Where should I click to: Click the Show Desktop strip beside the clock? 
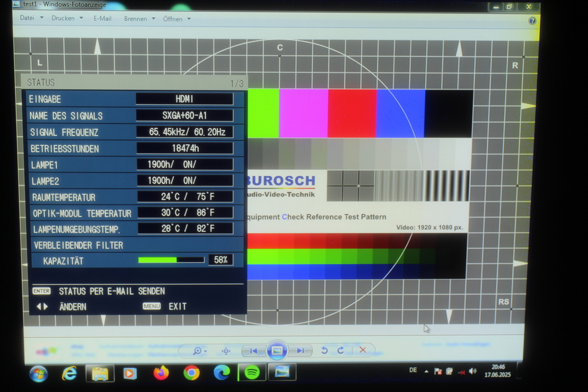tap(520, 370)
